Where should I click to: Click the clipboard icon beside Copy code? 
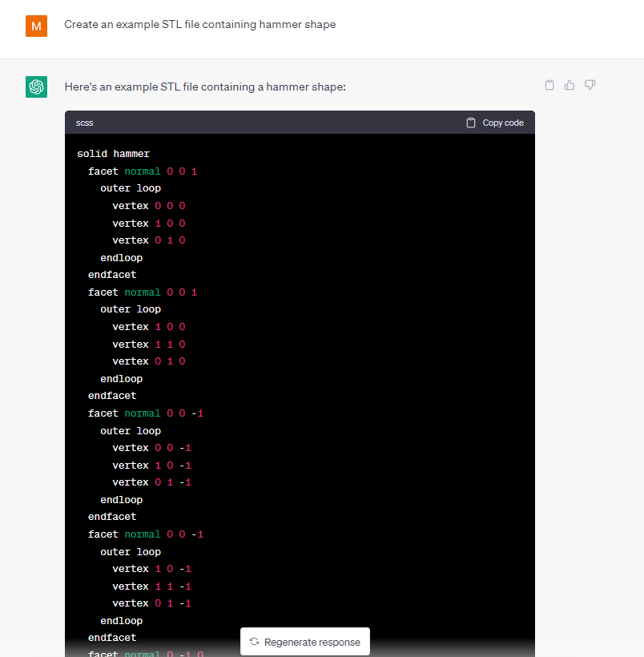click(x=471, y=123)
